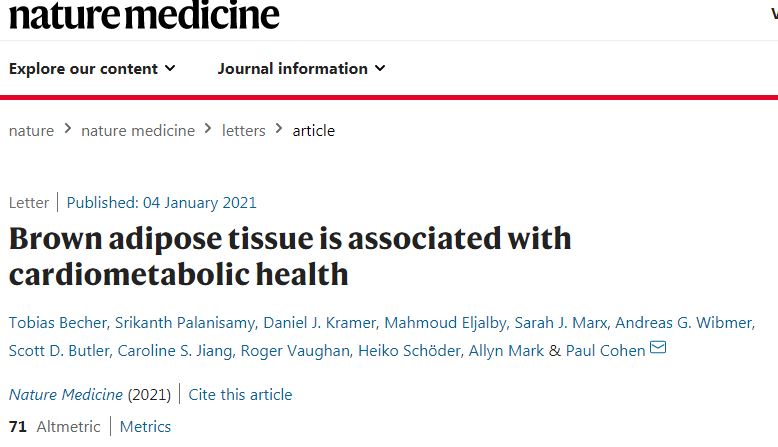778x447 pixels.
Task: Click the envelope icon beside Paul Cohen
Action: coord(658,349)
